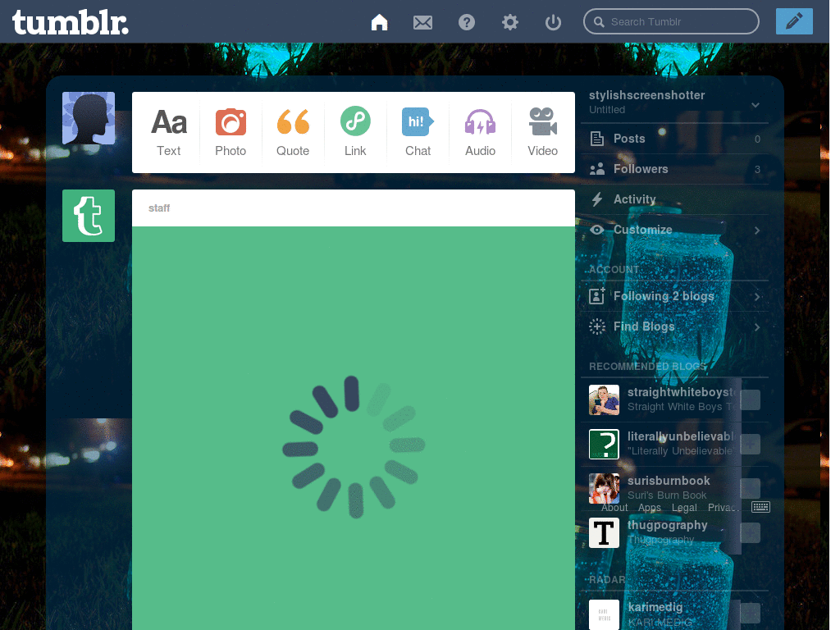Image resolution: width=840 pixels, height=630 pixels.
Task: Open the straightwhiteboys recommended blog
Action: click(682, 392)
